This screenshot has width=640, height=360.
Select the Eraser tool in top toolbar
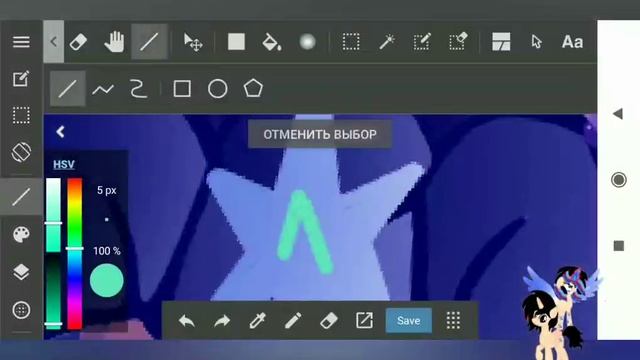[x=78, y=42]
